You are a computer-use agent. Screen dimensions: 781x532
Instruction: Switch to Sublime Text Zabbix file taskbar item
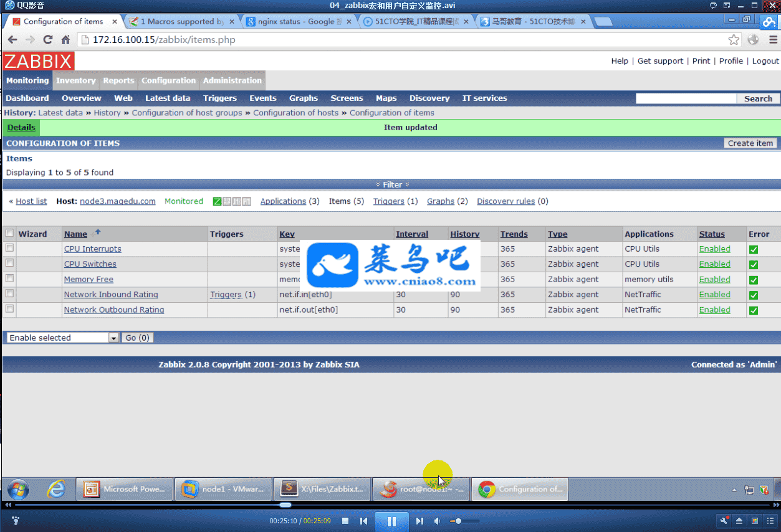(x=322, y=489)
